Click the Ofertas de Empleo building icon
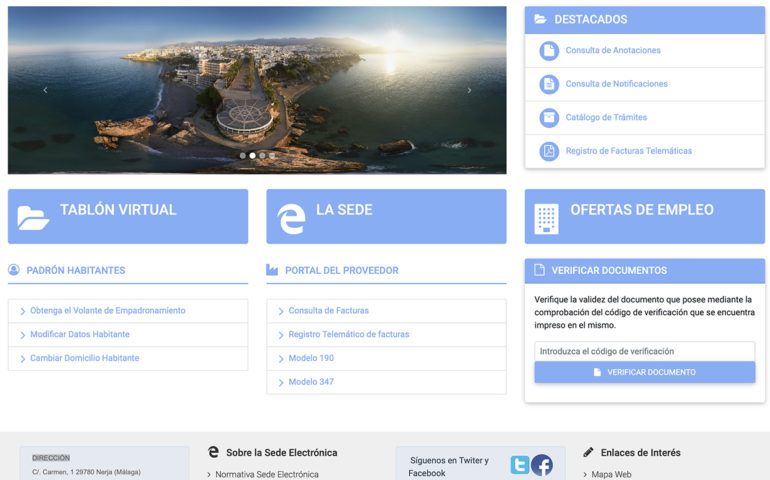Viewport: 770px width, 480px height. tap(546, 219)
